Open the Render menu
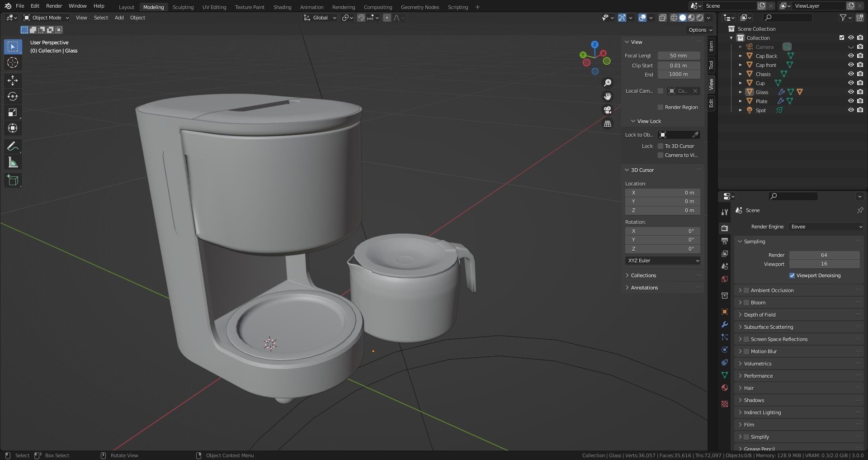Image resolution: width=868 pixels, height=460 pixels. (54, 6)
